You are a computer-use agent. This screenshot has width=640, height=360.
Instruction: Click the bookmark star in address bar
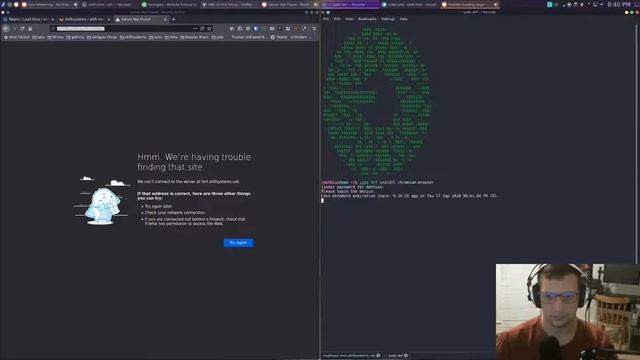209,29
